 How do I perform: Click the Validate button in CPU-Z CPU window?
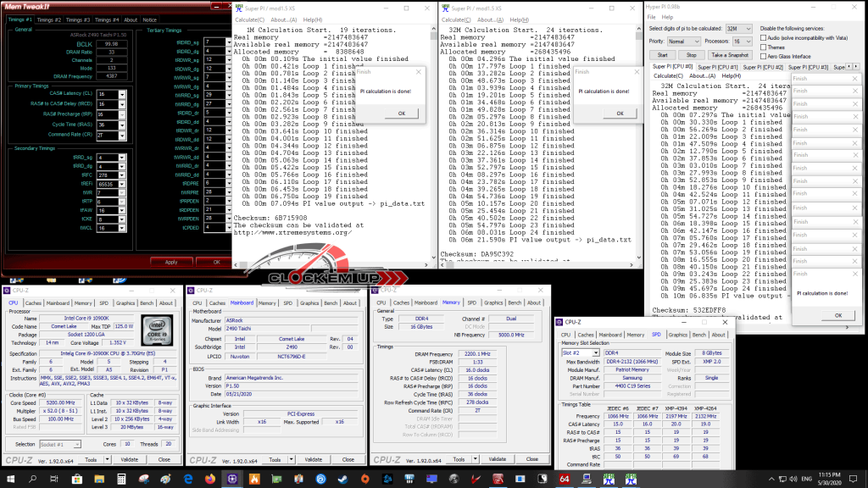128,459
